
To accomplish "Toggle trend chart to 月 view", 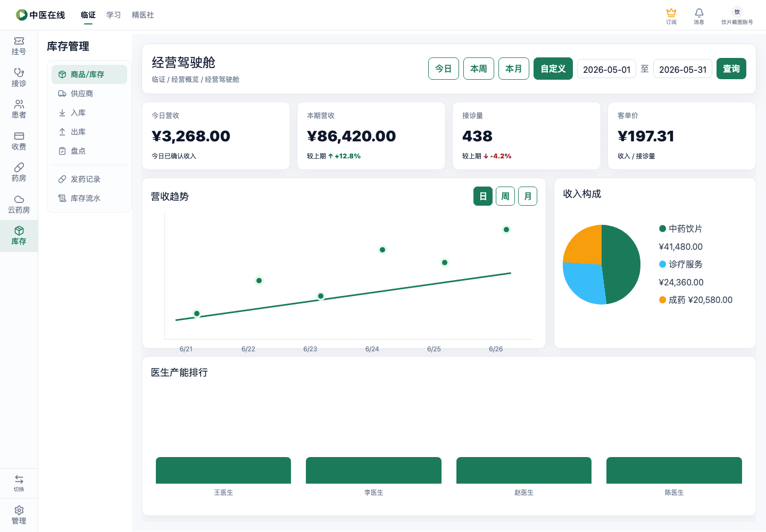I will (528, 196).
